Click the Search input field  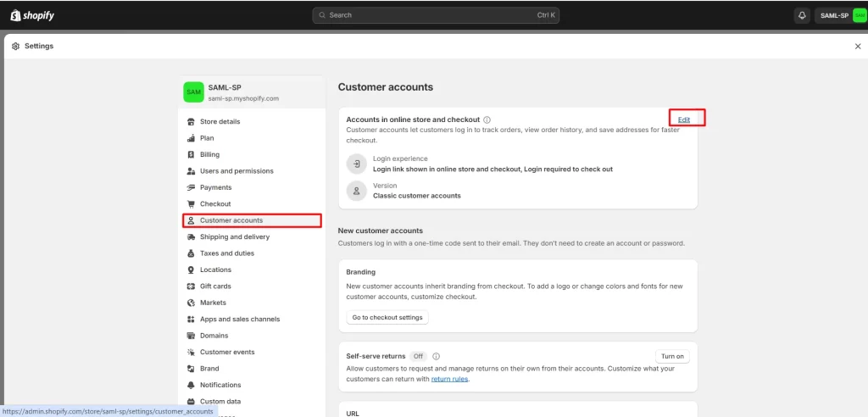tap(436, 15)
